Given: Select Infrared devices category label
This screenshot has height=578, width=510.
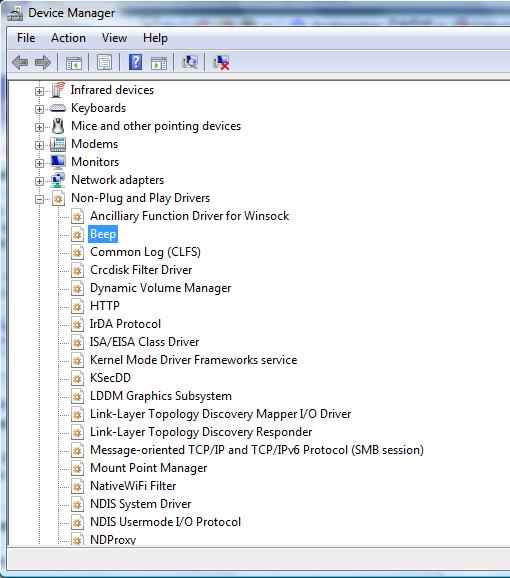Looking at the screenshot, I should 112,90.
